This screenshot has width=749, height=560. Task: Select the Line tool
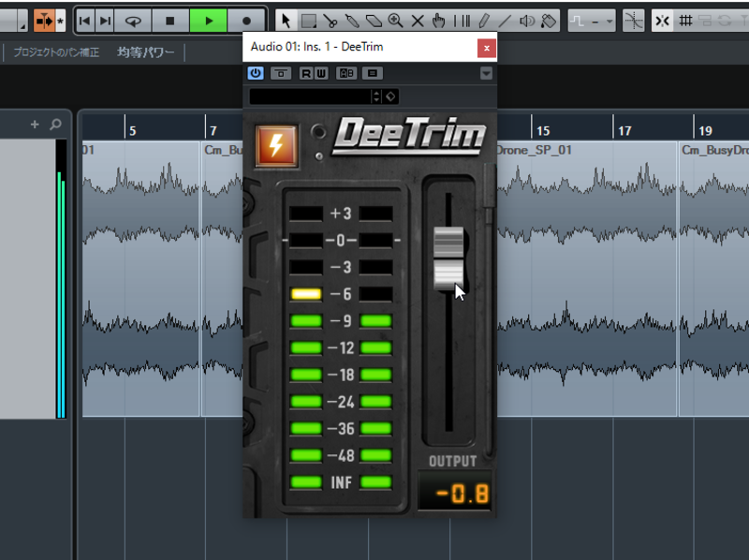tap(505, 21)
